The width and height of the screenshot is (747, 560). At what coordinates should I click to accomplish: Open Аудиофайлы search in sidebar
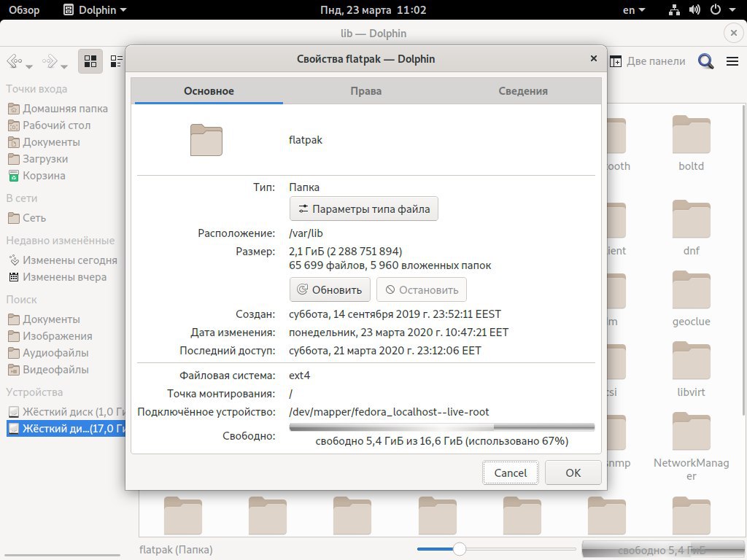point(48,352)
